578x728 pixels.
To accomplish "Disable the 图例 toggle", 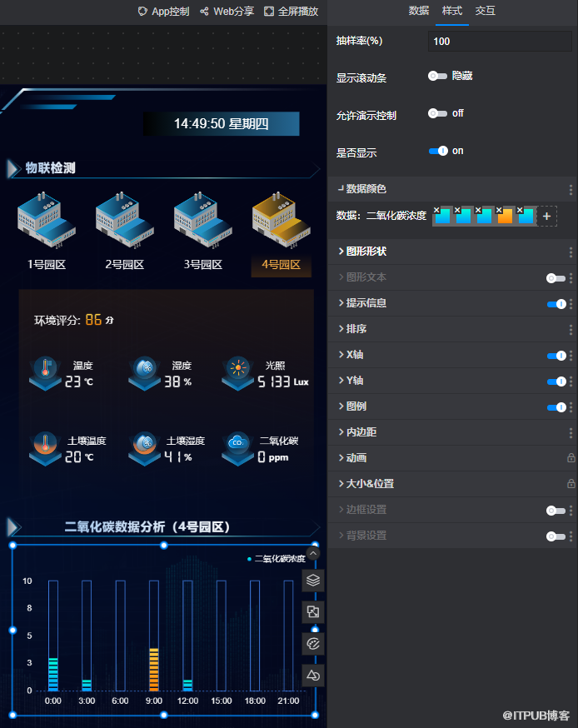I will [x=556, y=407].
